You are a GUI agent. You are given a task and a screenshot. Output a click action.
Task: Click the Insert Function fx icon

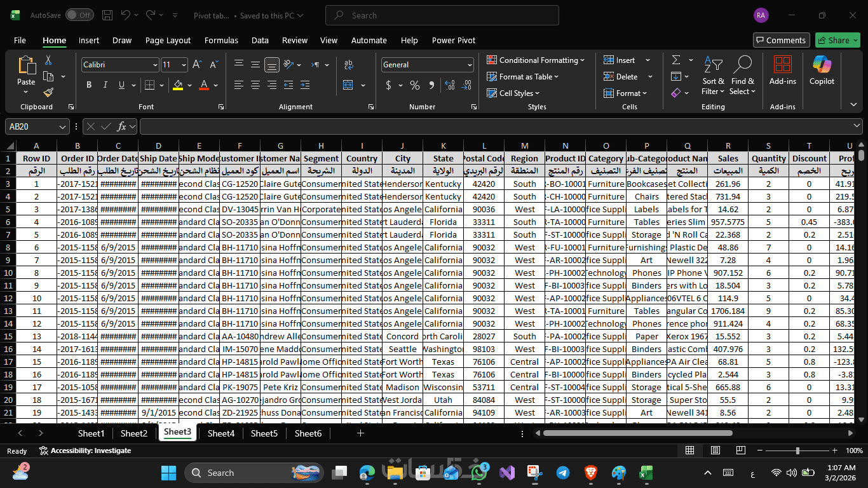(121, 126)
